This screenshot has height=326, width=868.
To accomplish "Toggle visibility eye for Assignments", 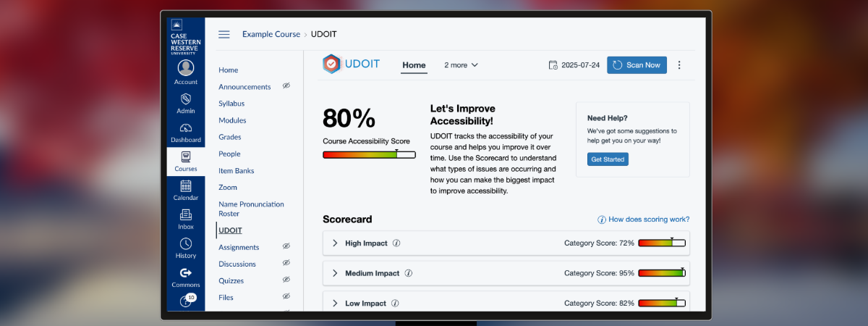I will (x=286, y=247).
